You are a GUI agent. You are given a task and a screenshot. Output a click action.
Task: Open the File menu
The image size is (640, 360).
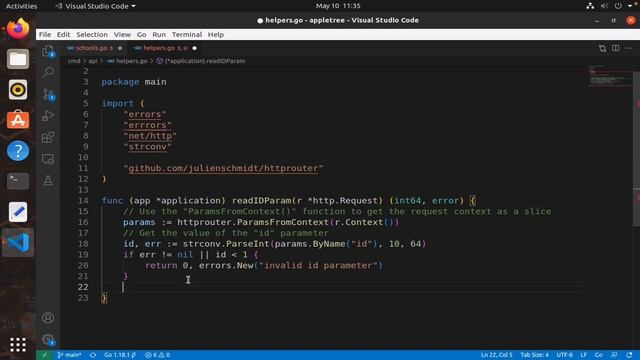pyautogui.click(x=45, y=35)
